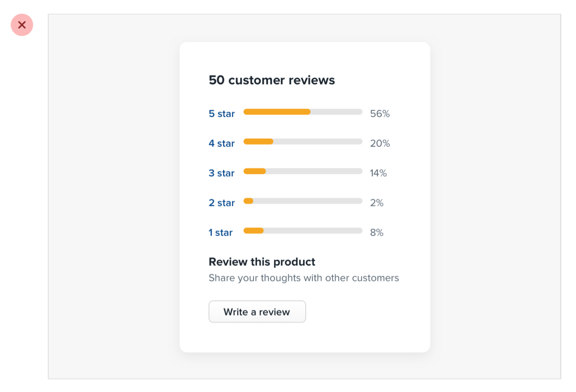Open the 4 star reviews link

pyautogui.click(x=222, y=144)
